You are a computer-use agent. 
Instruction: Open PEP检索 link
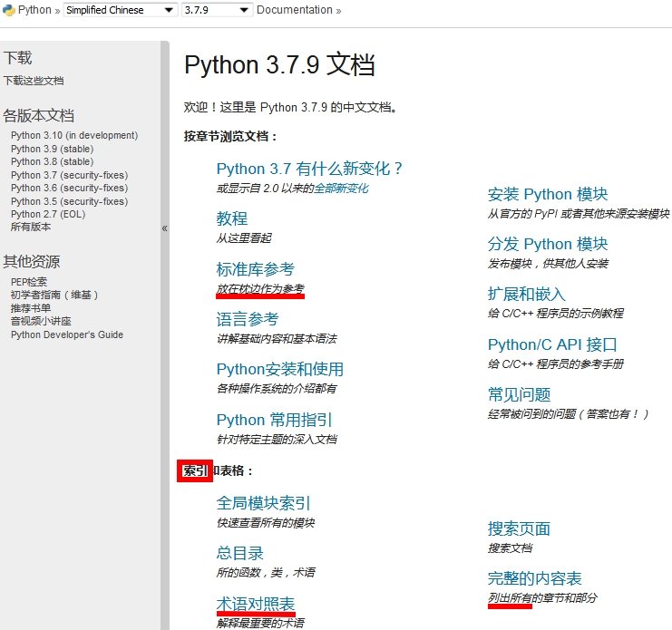(29, 282)
